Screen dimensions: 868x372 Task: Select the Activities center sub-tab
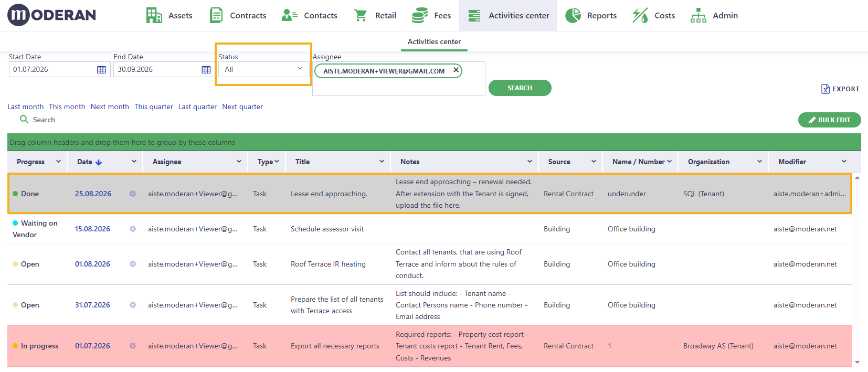434,42
